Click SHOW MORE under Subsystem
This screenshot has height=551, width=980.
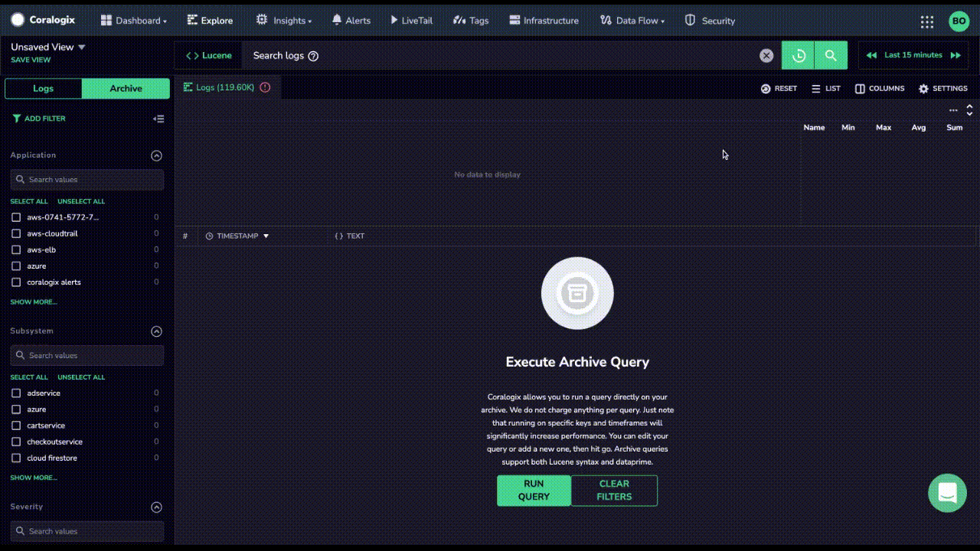pyautogui.click(x=34, y=478)
